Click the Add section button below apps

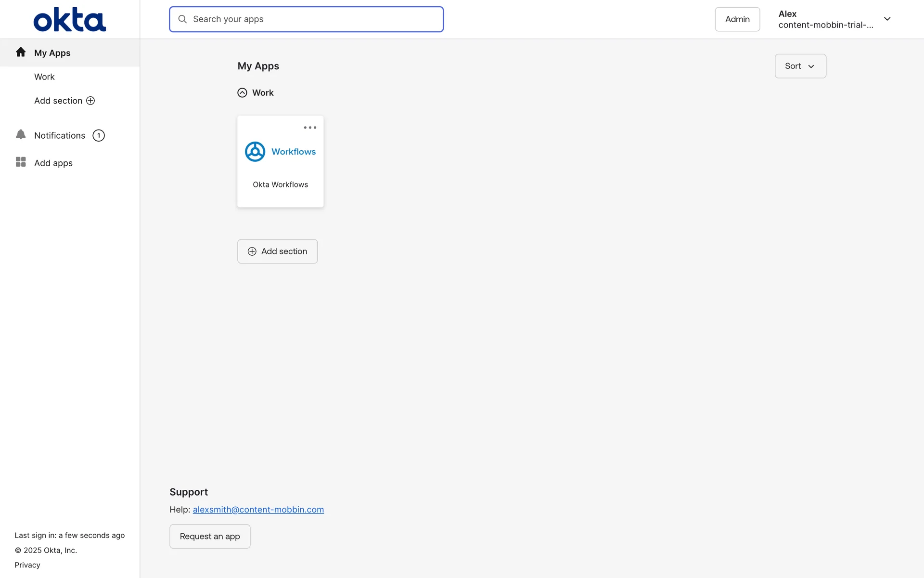click(277, 251)
